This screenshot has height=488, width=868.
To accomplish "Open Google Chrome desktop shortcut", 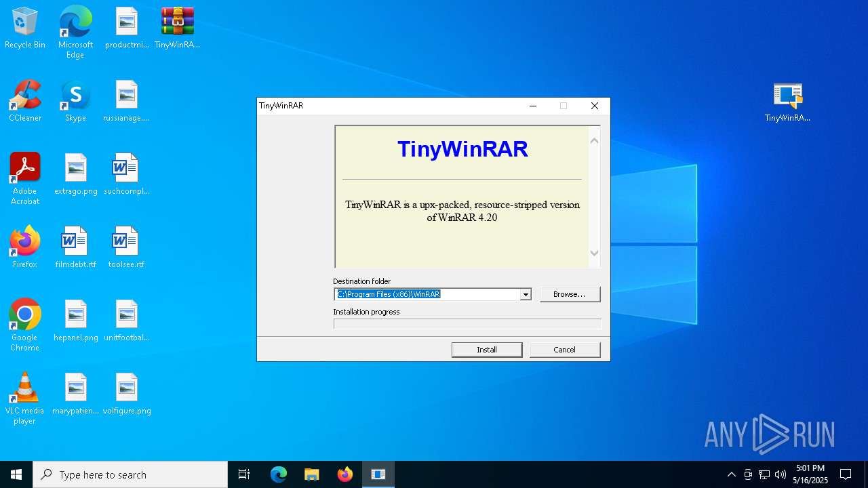I will (x=25, y=325).
